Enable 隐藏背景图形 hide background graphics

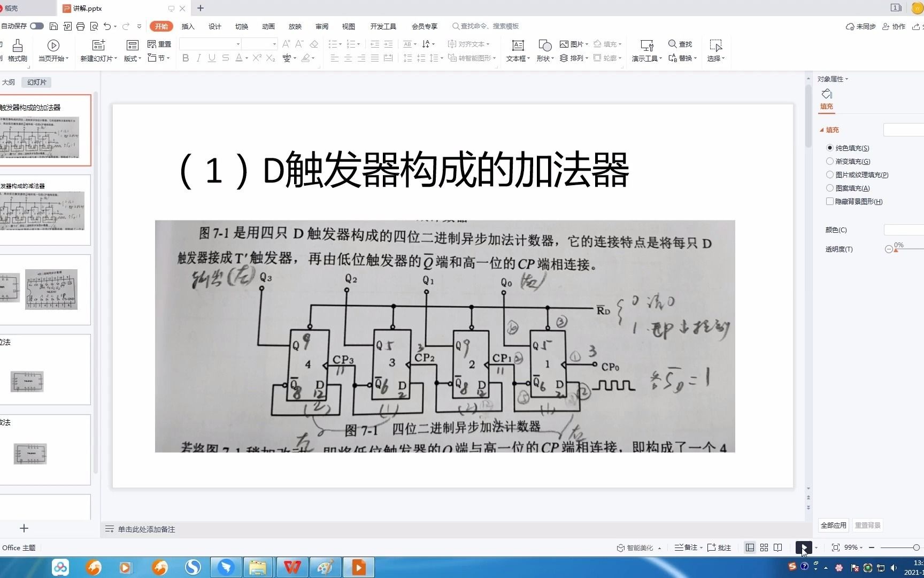click(x=829, y=201)
